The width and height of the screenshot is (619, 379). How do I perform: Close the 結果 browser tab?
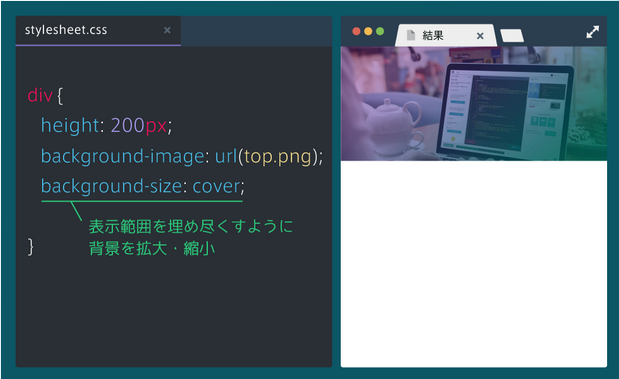click(480, 36)
